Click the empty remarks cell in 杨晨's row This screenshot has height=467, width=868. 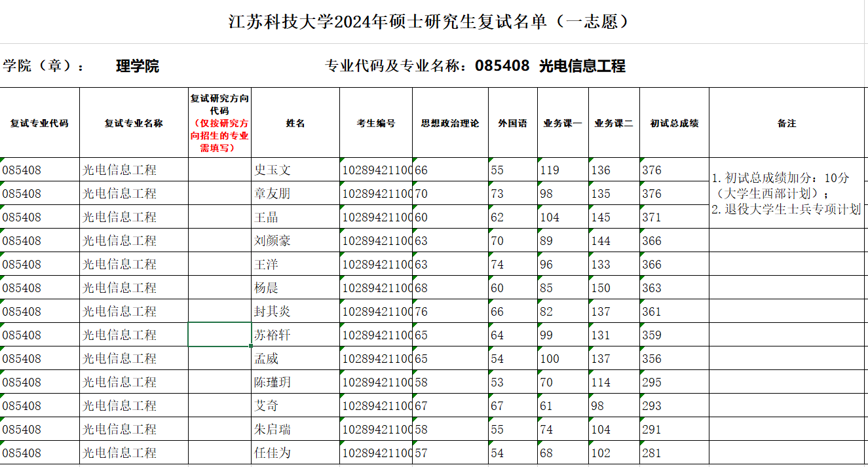(x=787, y=288)
